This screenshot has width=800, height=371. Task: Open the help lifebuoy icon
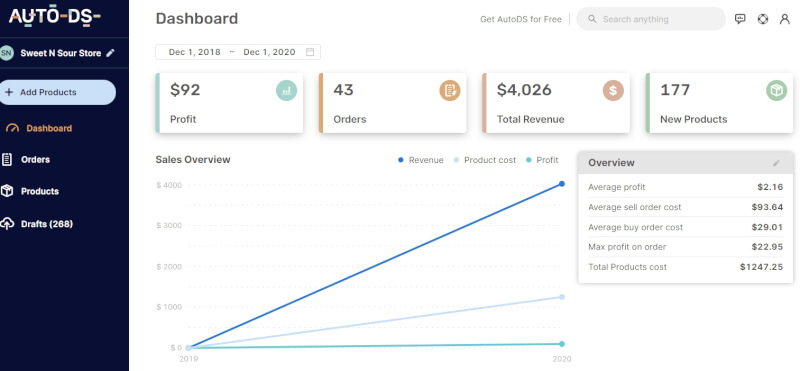click(763, 19)
